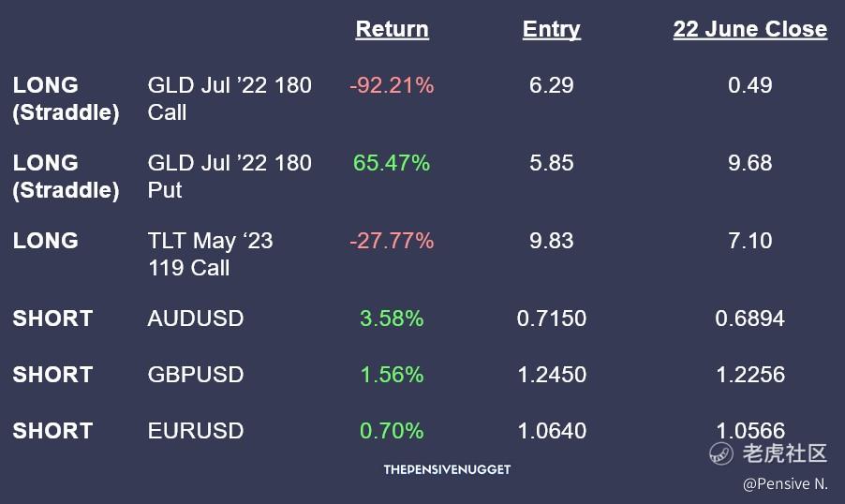Click the SHORT label beside EURUSD
Image resolution: width=845 pixels, height=504 pixels.
[52, 431]
